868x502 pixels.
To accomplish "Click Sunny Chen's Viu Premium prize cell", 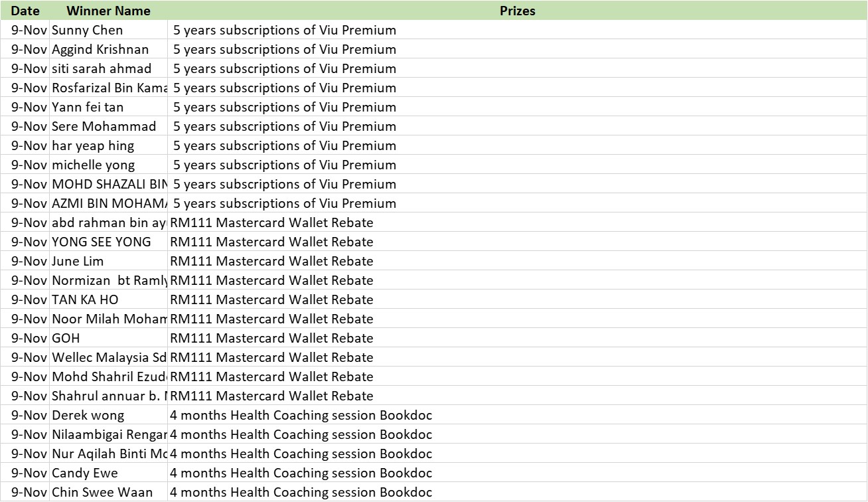I will pyautogui.click(x=285, y=30).
